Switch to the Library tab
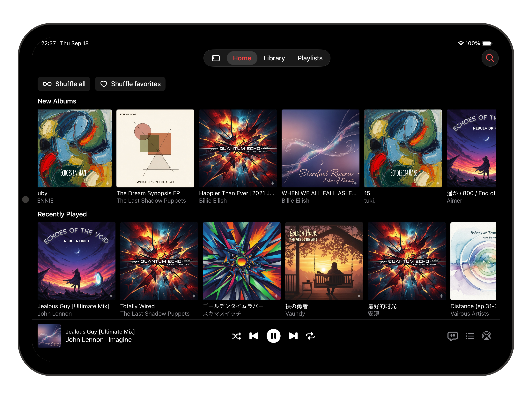 (x=274, y=58)
